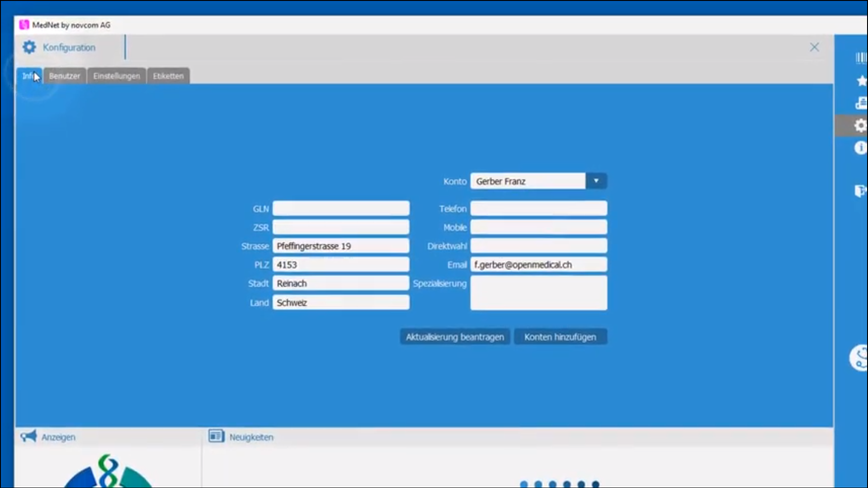Expand the Konto dropdown arrow
Image resolution: width=868 pixels, height=488 pixels.
pos(596,181)
